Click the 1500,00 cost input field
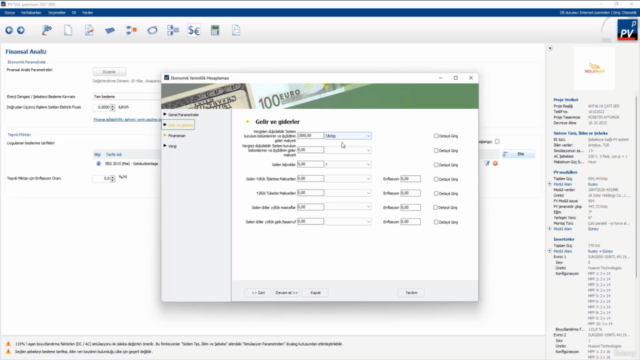Image resolution: width=640 pixels, height=360 pixels. [x=311, y=136]
